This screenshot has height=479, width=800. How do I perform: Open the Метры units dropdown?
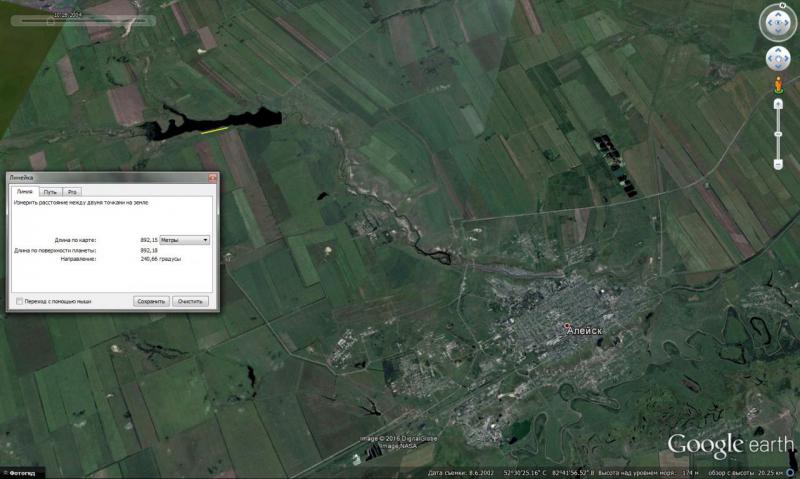coord(185,240)
